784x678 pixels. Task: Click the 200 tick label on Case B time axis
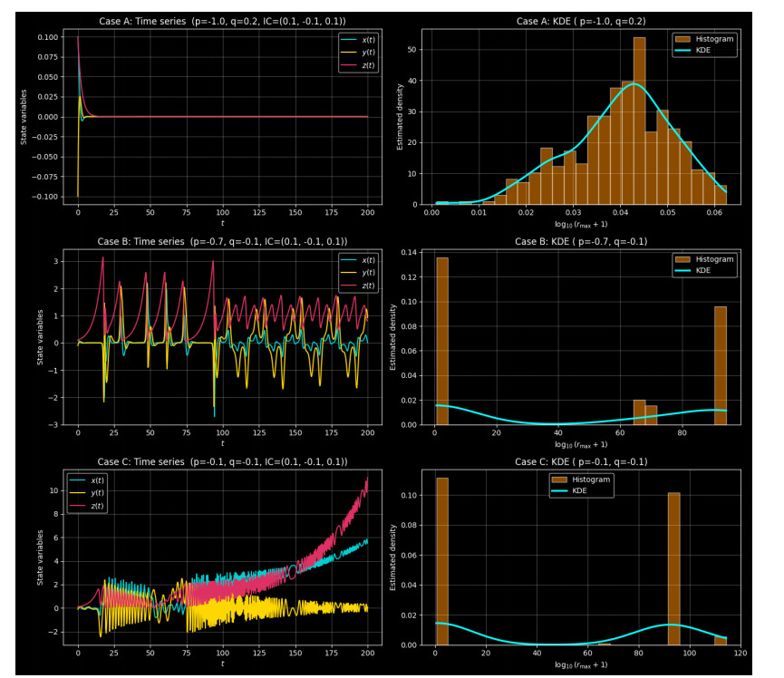point(367,433)
